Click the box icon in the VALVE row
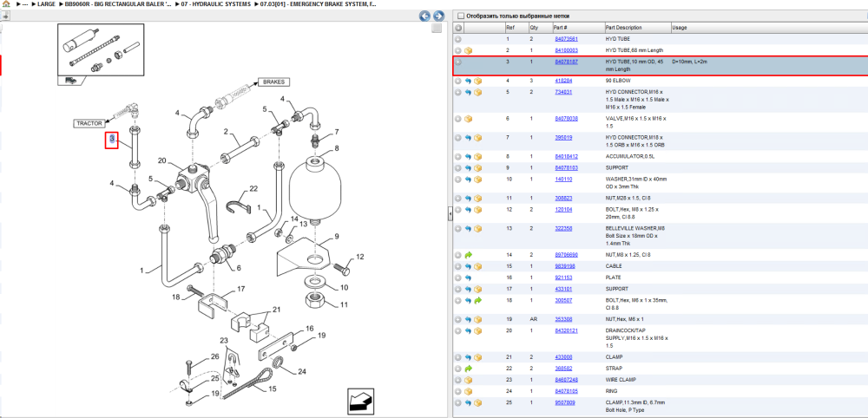Screen dimensions: 868x418 click(468, 118)
